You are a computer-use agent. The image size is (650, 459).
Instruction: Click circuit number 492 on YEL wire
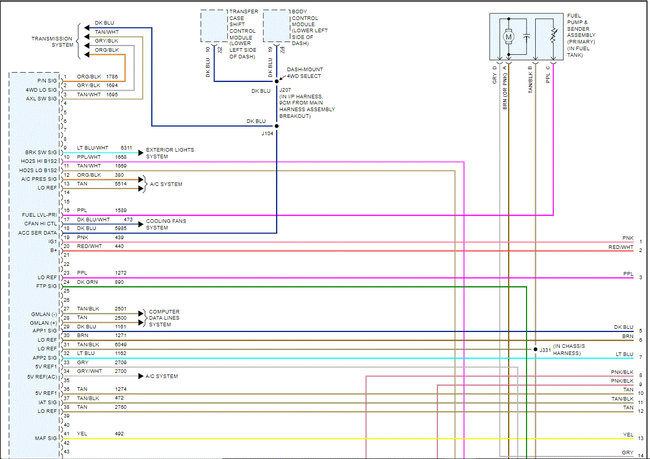[x=119, y=434]
